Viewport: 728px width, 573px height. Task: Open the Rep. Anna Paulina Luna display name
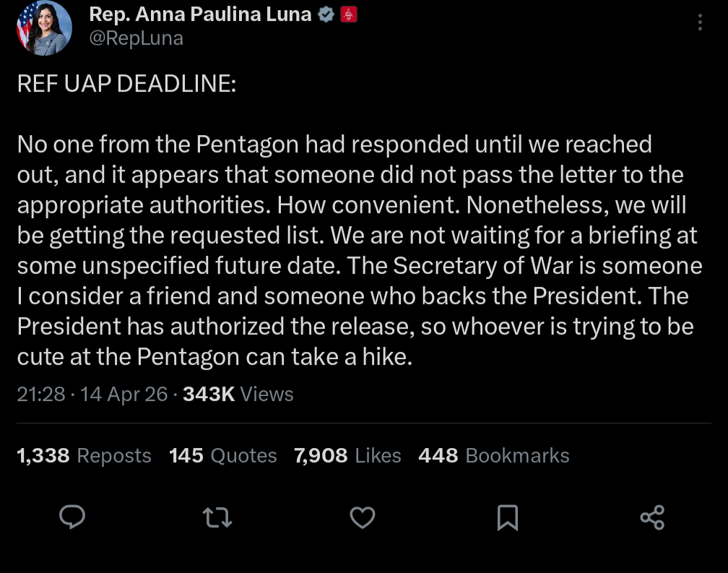[200, 14]
